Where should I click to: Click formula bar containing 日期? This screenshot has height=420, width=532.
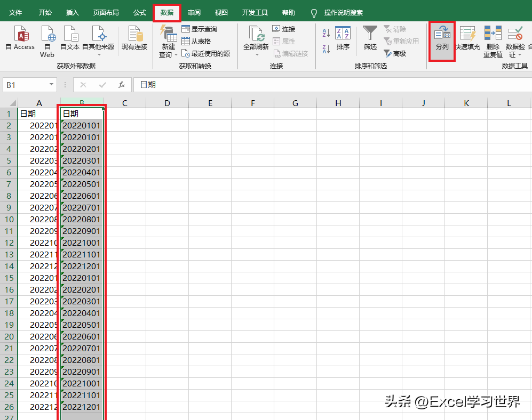[x=332, y=85]
